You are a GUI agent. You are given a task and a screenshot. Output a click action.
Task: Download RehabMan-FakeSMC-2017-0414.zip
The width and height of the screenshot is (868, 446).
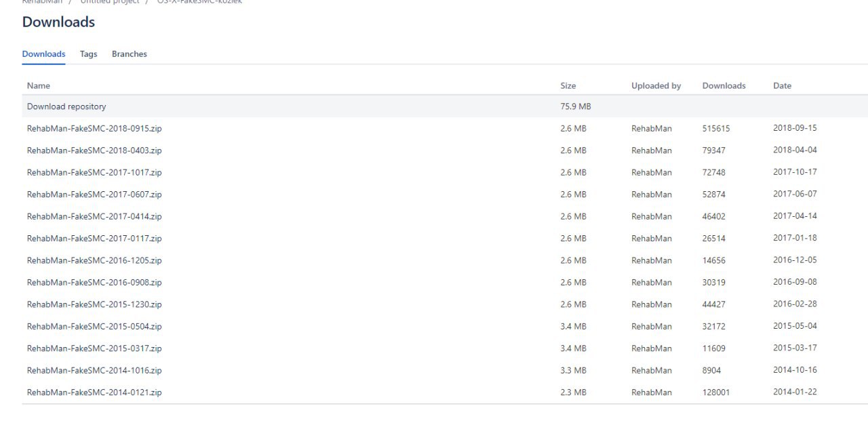coord(94,216)
